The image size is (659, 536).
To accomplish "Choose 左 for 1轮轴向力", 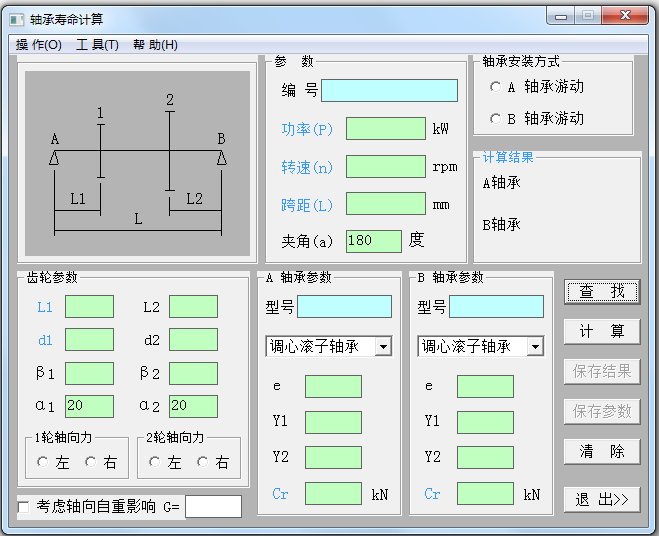I will [x=43, y=462].
